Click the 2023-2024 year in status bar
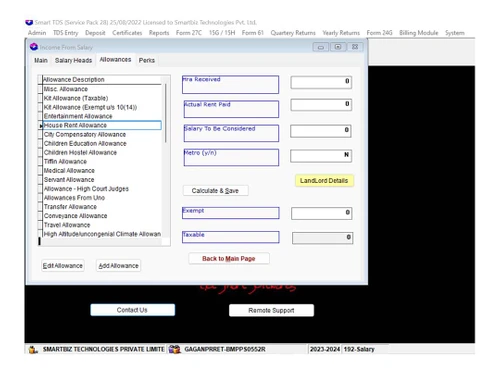This screenshot has height=375, width=500. pos(325,349)
